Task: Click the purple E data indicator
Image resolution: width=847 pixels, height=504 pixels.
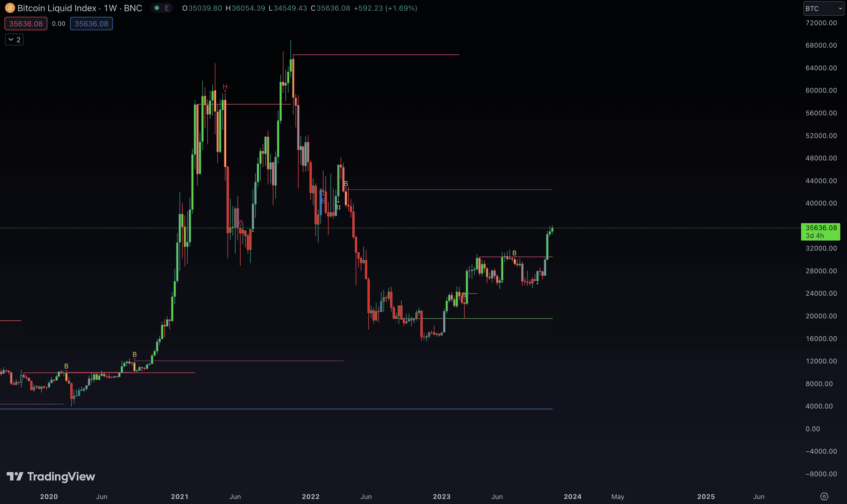Action: [167, 8]
